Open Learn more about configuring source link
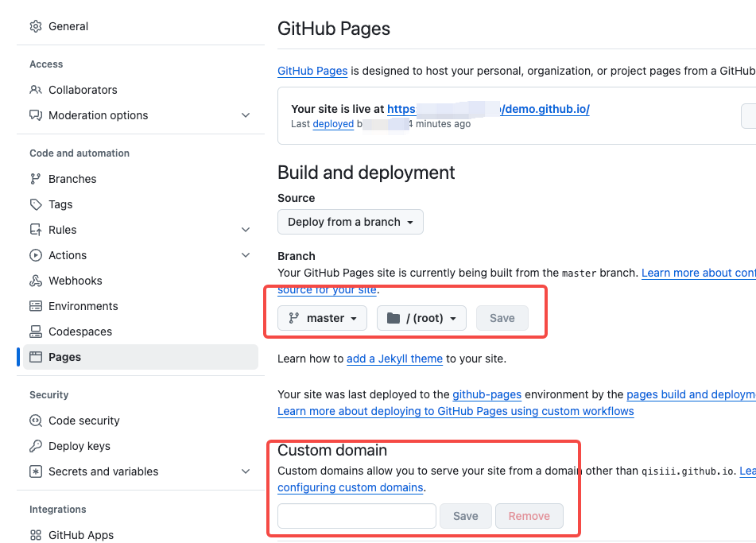 [699, 273]
